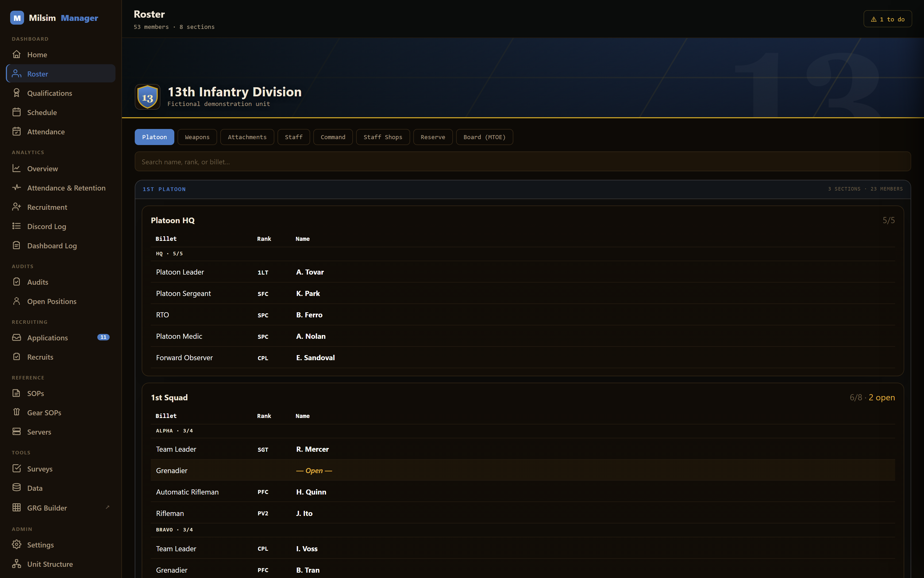
Task: Click the open Grenadier billet row
Action: click(523, 471)
